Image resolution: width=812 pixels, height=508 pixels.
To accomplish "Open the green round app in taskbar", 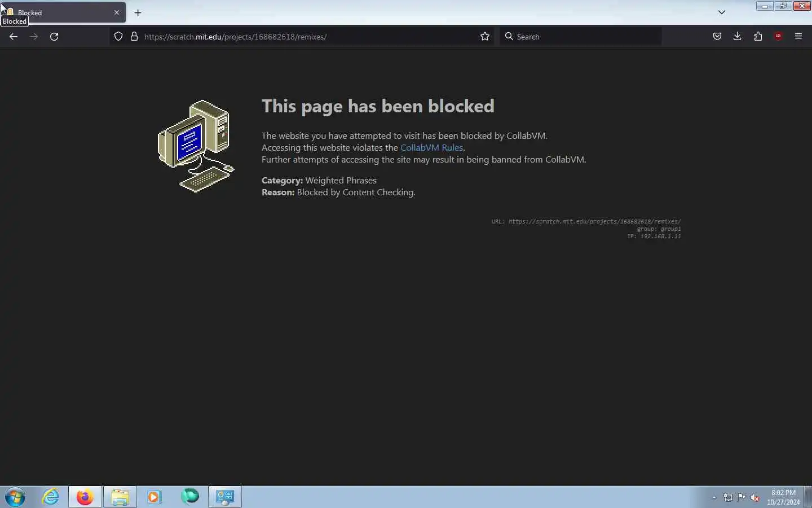I will tap(190, 497).
